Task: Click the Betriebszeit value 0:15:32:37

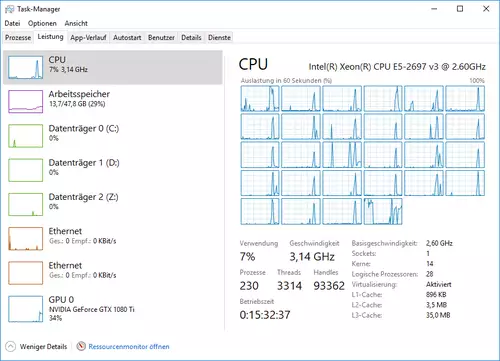Action: tap(265, 315)
